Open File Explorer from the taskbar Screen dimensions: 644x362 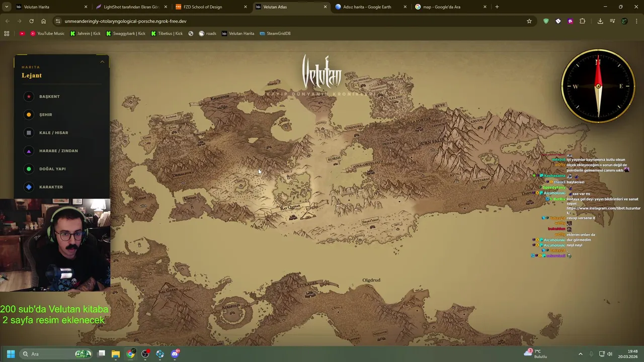click(116, 354)
